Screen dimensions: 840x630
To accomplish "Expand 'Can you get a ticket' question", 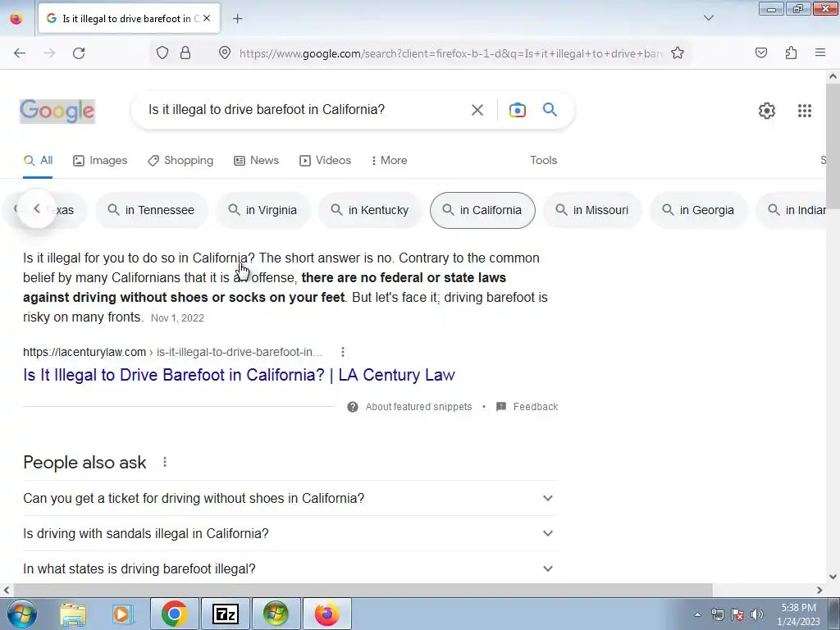I will (x=290, y=498).
